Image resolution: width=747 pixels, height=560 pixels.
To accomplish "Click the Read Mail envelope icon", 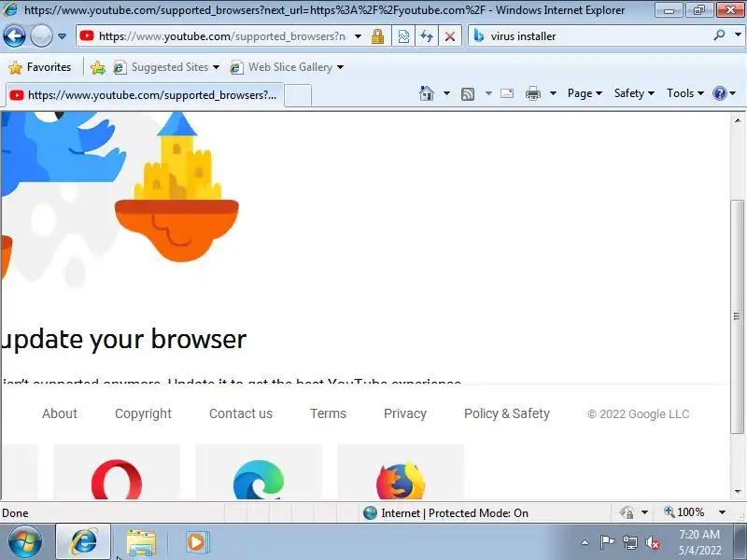I will 507,93.
